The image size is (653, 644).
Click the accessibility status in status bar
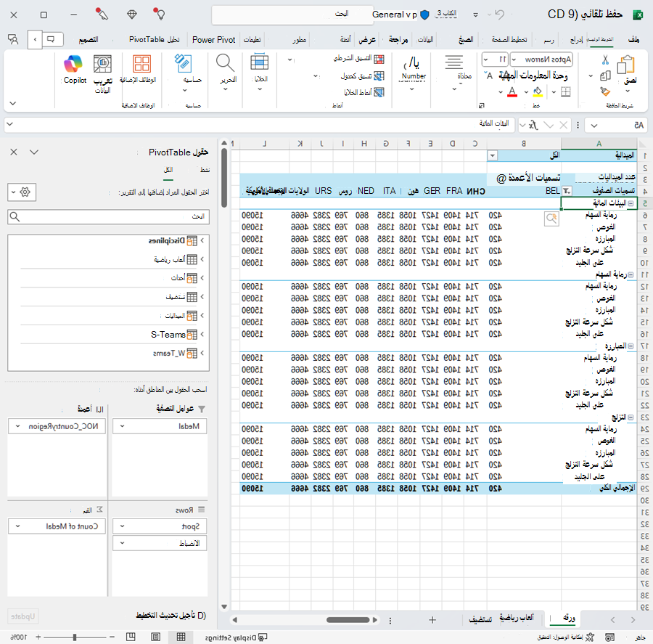(565, 637)
